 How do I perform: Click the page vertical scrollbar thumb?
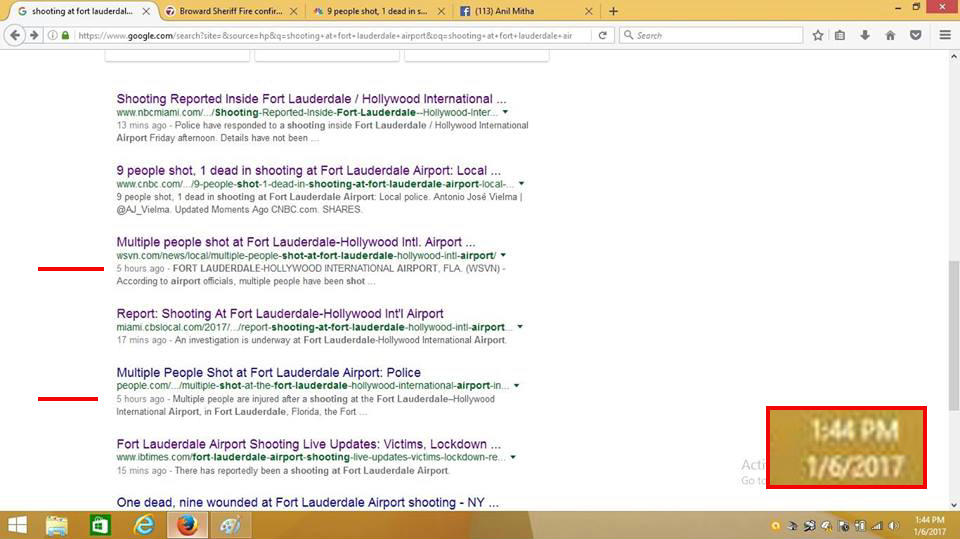coord(953,336)
